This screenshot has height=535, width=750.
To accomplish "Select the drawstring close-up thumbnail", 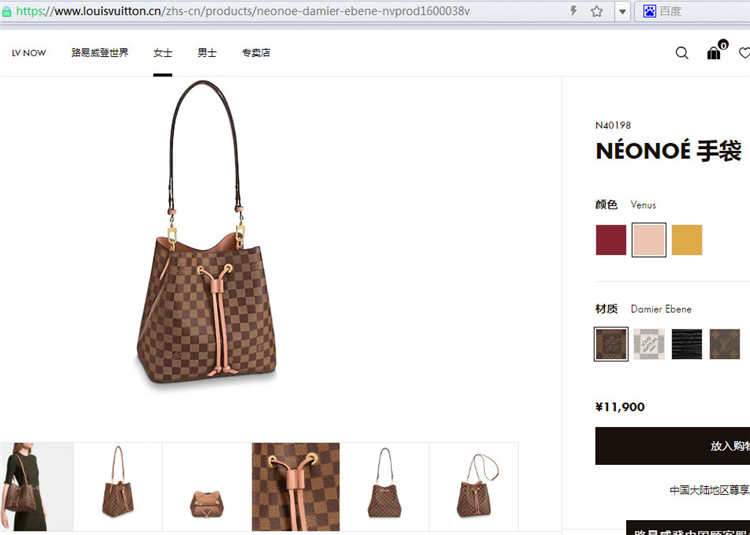I will point(296,487).
